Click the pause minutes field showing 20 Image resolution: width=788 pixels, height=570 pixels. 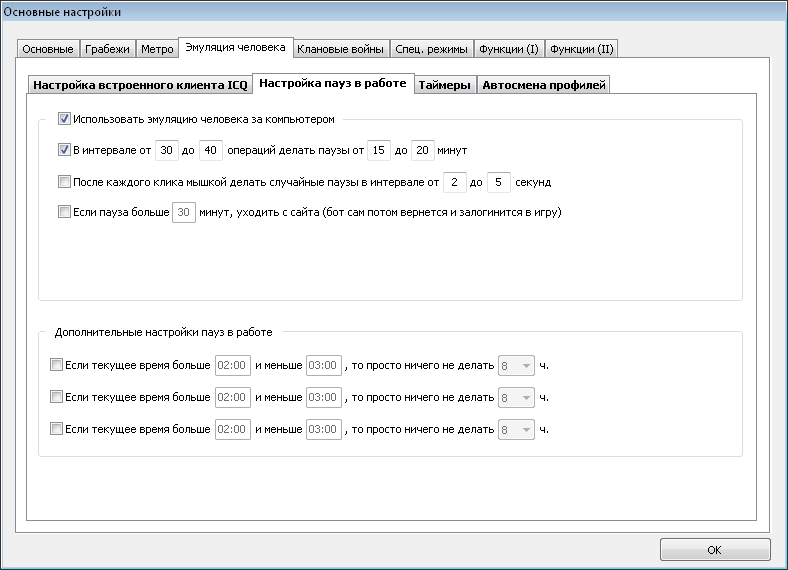423,150
